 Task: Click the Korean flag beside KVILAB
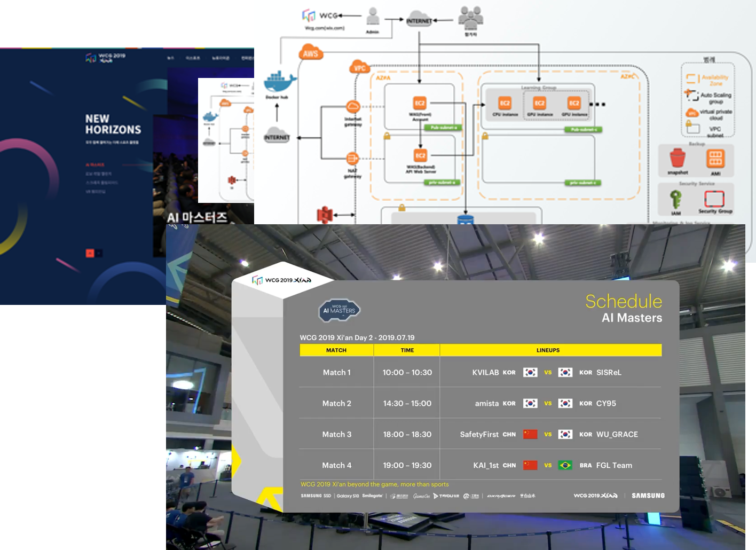point(530,372)
